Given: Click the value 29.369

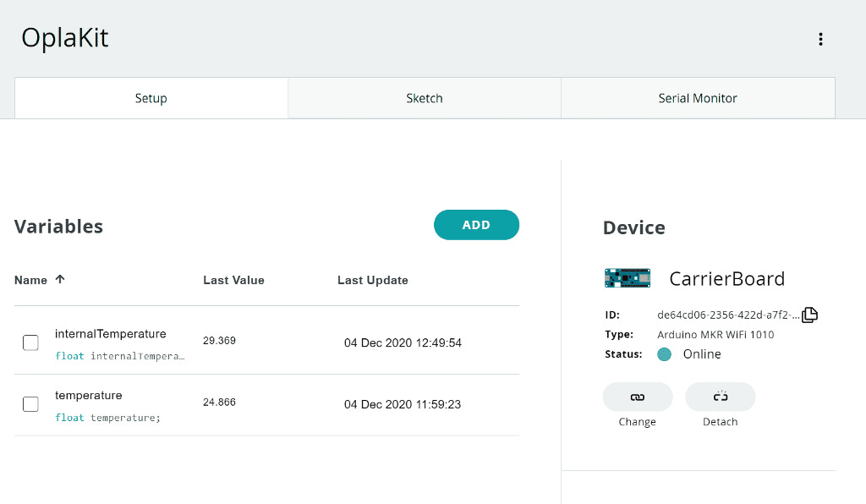Looking at the screenshot, I should (219, 341).
